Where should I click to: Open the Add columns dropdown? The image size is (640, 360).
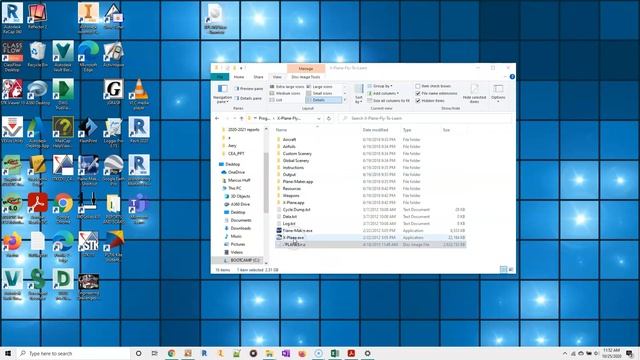point(383,93)
